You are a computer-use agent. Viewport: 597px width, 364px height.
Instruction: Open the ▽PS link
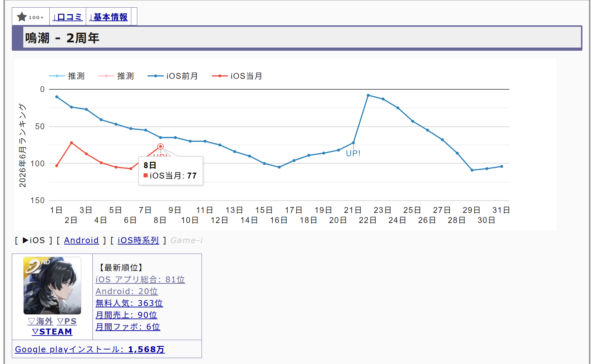[x=67, y=321]
